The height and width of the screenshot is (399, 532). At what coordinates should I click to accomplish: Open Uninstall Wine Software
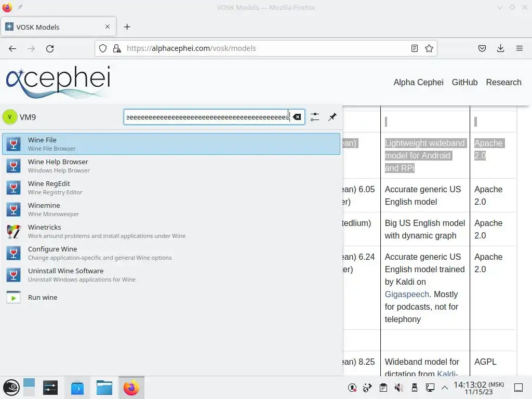[x=171, y=275]
